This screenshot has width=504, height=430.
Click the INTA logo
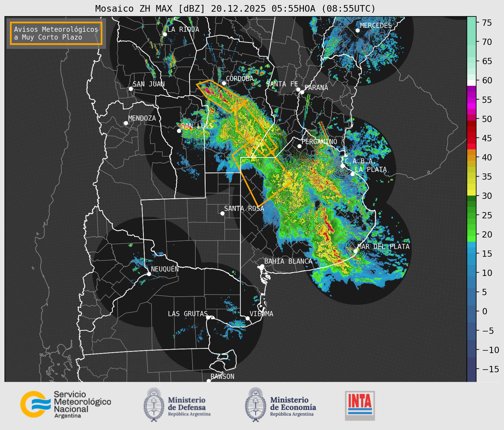(x=360, y=405)
